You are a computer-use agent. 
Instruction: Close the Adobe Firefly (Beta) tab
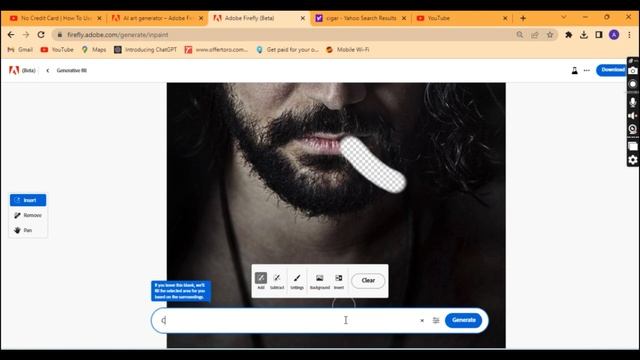(x=302, y=18)
